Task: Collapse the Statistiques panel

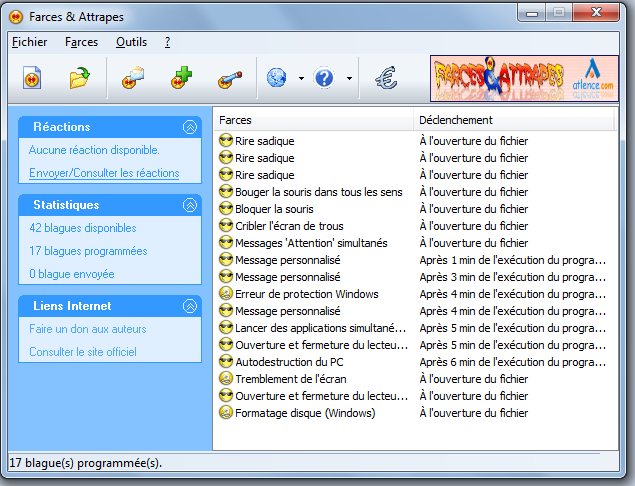Action: pyautogui.click(x=190, y=205)
